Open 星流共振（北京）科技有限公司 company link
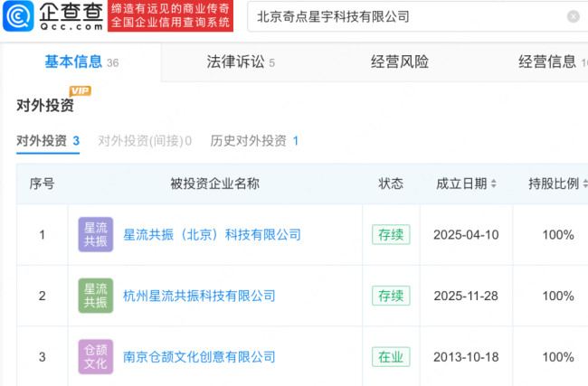Image resolution: width=588 pixels, height=386 pixels. coord(212,235)
